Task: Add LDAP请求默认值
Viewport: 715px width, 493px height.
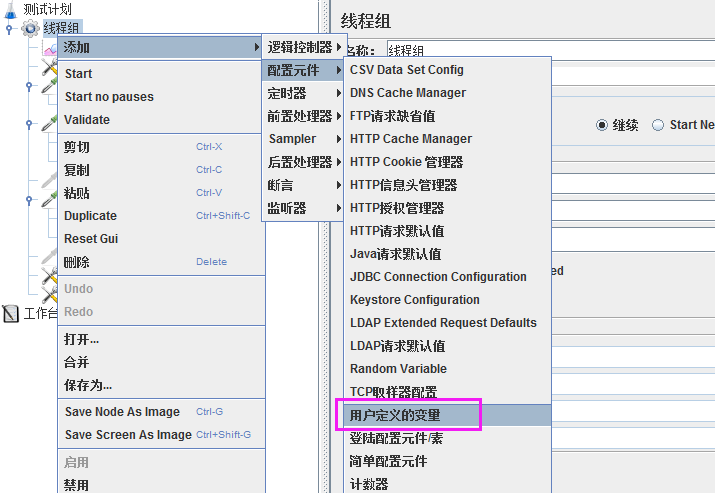Action: coord(447,346)
